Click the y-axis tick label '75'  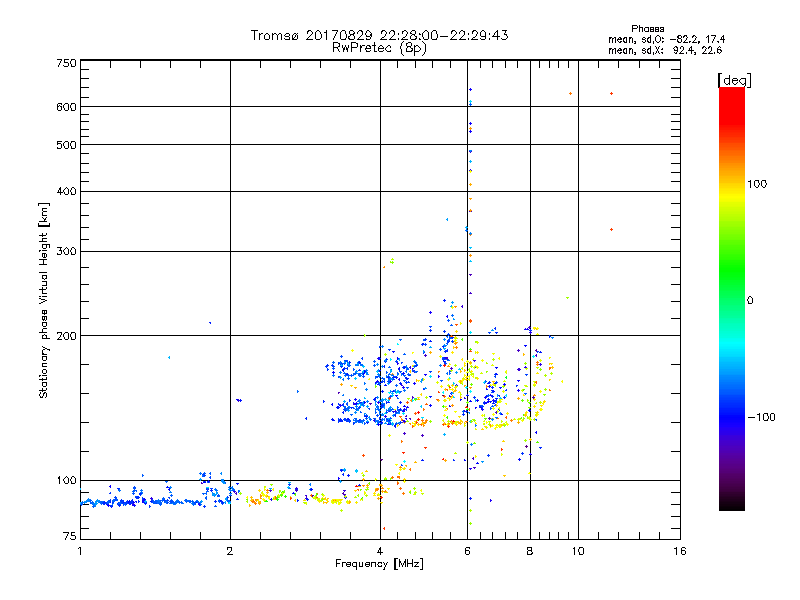point(70,536)
